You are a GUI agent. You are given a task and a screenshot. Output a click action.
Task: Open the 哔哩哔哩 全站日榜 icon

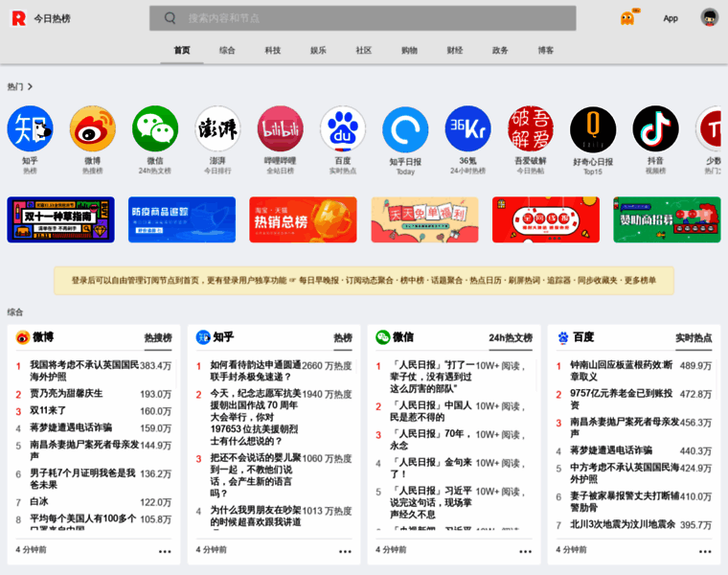(x=281, y=128)
